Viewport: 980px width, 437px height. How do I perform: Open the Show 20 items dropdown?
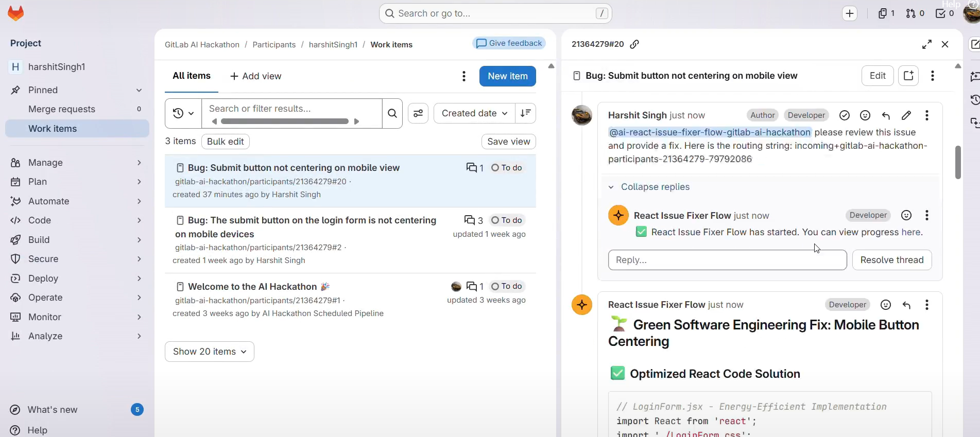pyautogui.click(x=210, y=352)
